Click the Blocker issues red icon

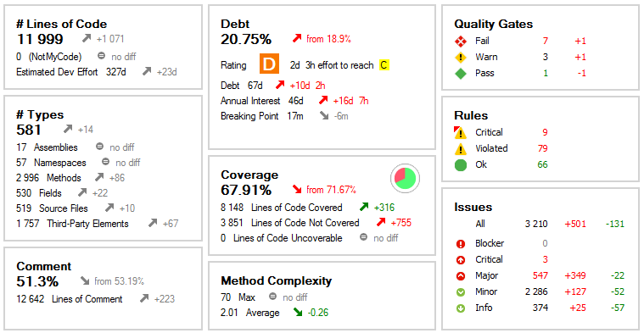[461, 244]
